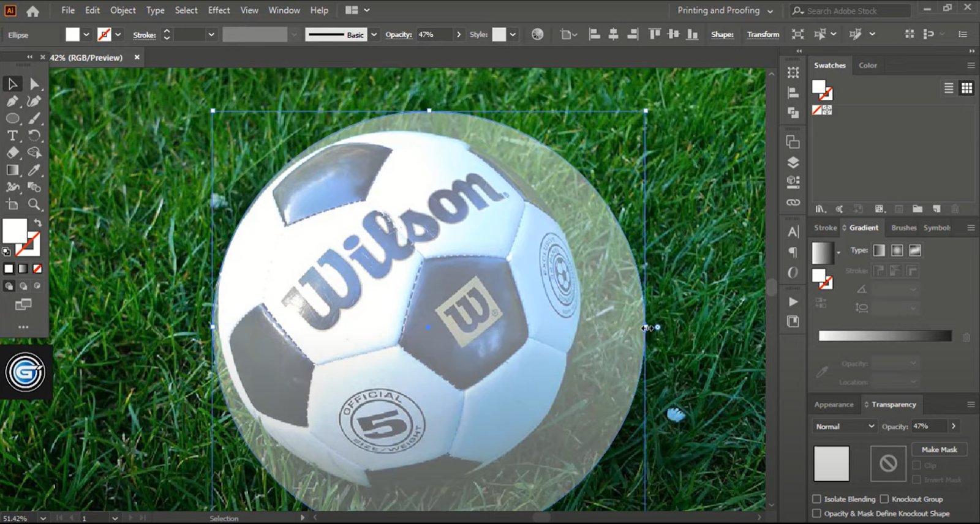Viewport: 980px width, 524px height.
Task: Activate the Zoom magnifier tool
Action: point(34,204)
